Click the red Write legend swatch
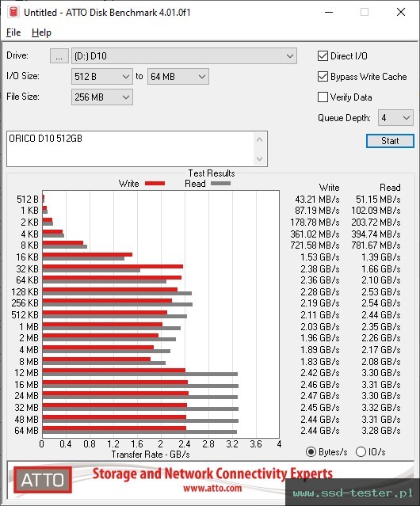Image resolution: width=420 pixels, height=506 pixels. [x=155, y=183]
